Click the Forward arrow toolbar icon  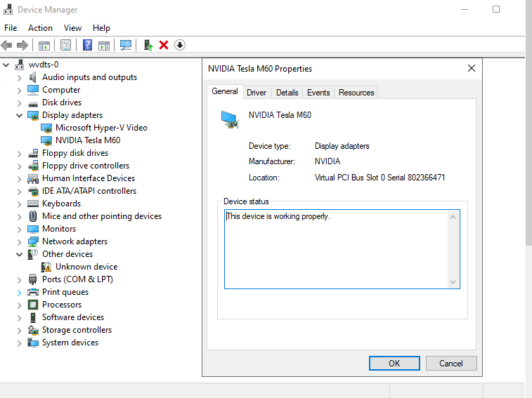click(x=22, y=45)
